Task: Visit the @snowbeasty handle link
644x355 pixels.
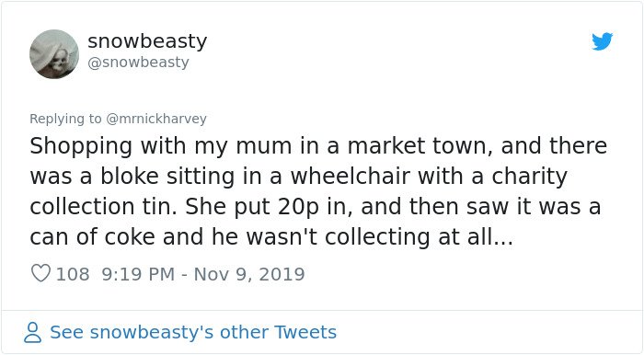Action: (138, 63)
